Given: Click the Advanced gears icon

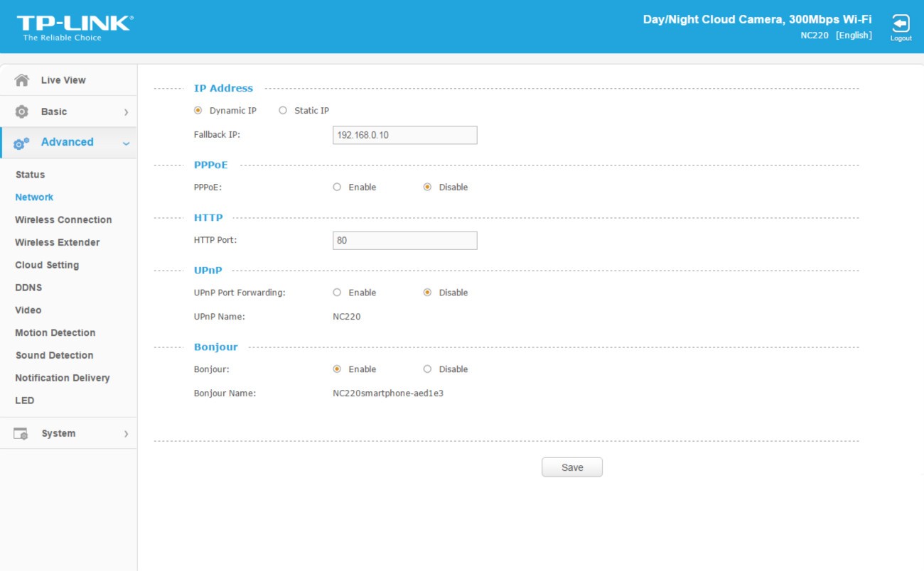Looking at the screenshot, I should [22, 143].
